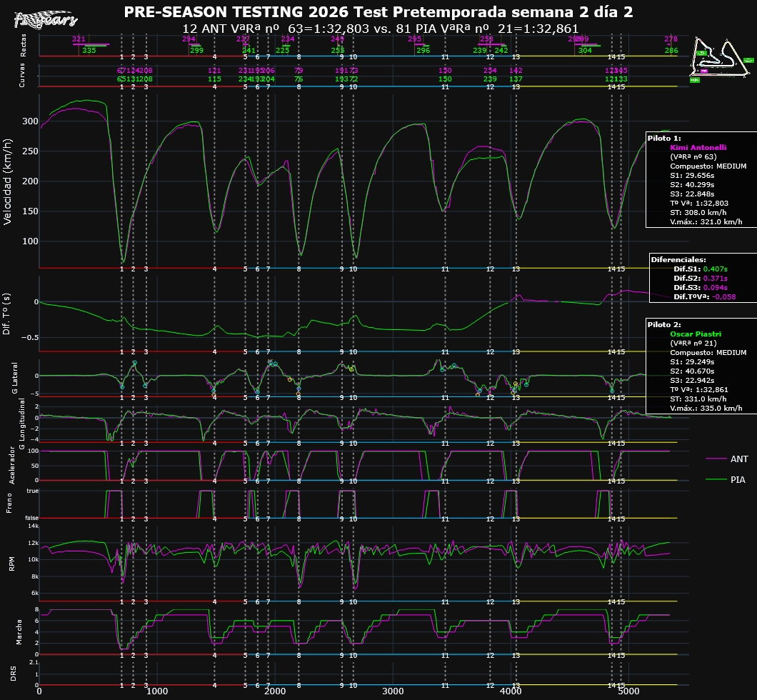Image resolution: width=757 pixels, height=700 pixels.
Task: Select the S2: 40.670s value
Action: (692, 371)
